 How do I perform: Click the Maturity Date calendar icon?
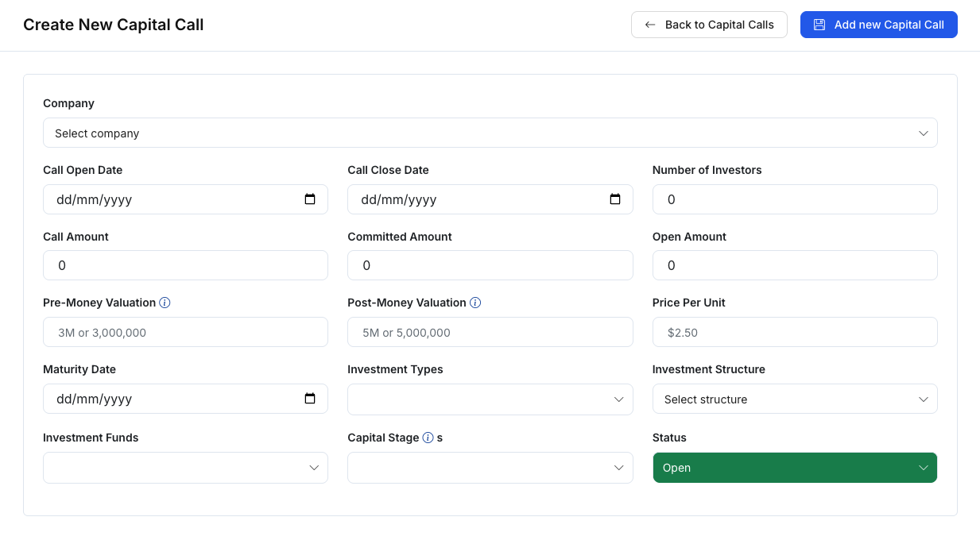tap(310, 399)
